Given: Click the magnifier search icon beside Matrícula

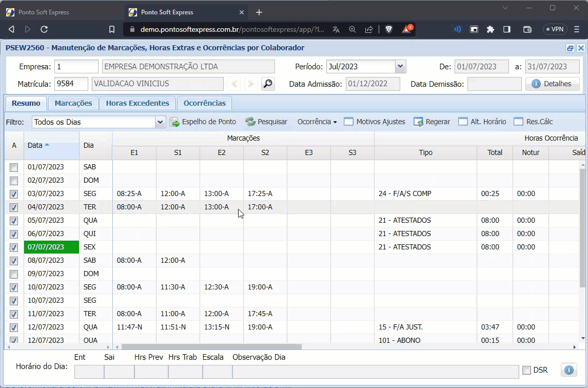Looking at the screenshot, I should coord(267,84).
